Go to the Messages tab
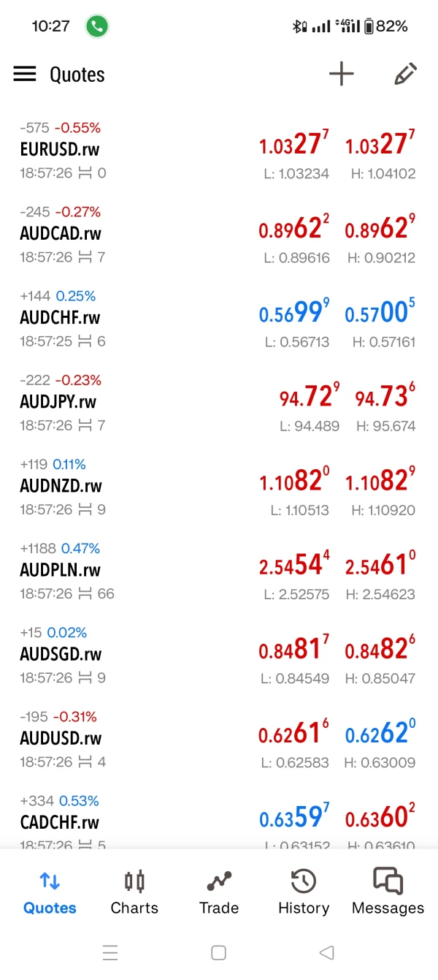Screen dimensions: 438x980 [x=388, y=892]
